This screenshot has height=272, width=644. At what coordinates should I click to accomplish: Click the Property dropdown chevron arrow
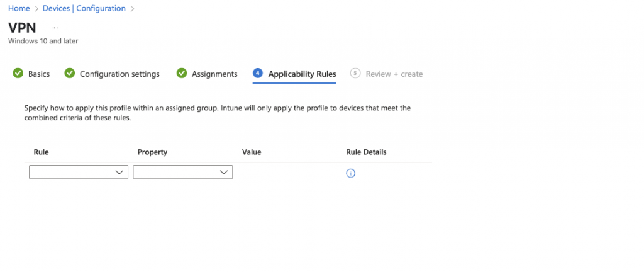click(x=224, y=172)
